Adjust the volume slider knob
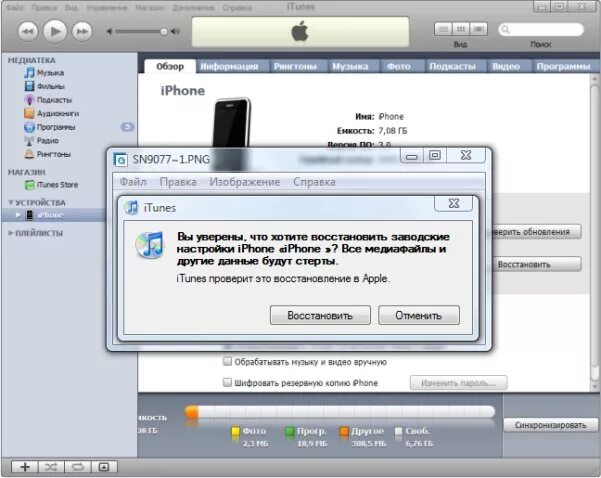This screenshot has width=601, height=478. click(164, 31)
